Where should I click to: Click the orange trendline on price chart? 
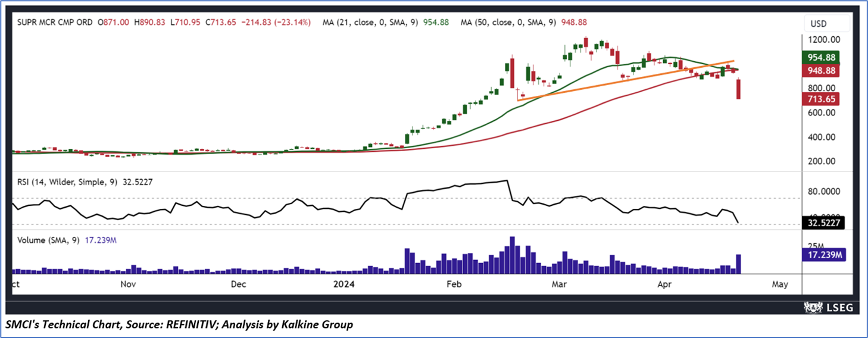625,80
